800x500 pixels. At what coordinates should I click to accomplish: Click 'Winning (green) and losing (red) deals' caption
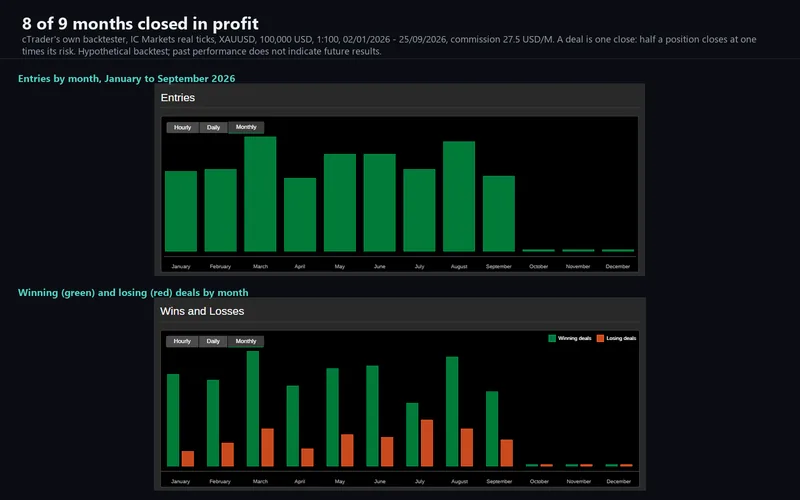pyautogui.click(x=133, y=292)
